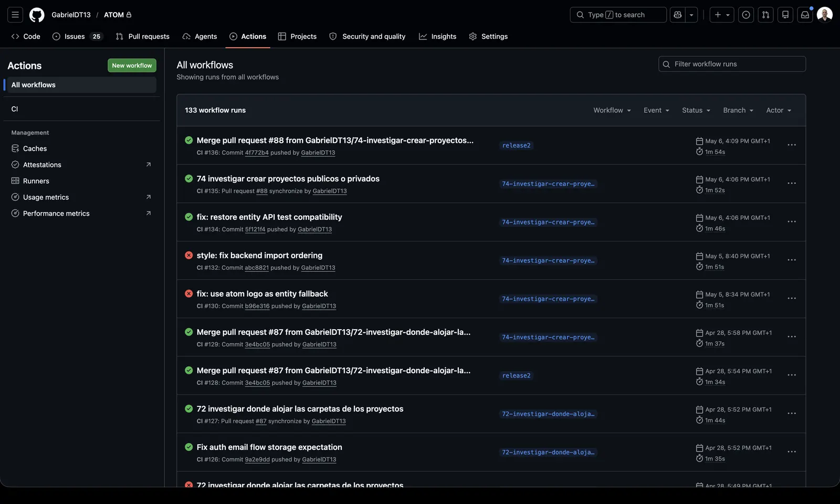Go to GitHub homepage via Octocat logo
This screenshot has height=504, width=840.
37,15
